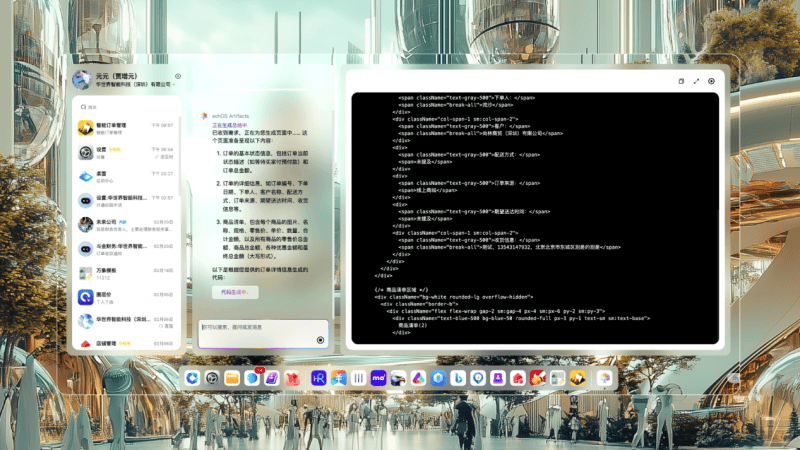Focus the message input box
Viewport: 800px width, 450px height.
tap(255, 328)
